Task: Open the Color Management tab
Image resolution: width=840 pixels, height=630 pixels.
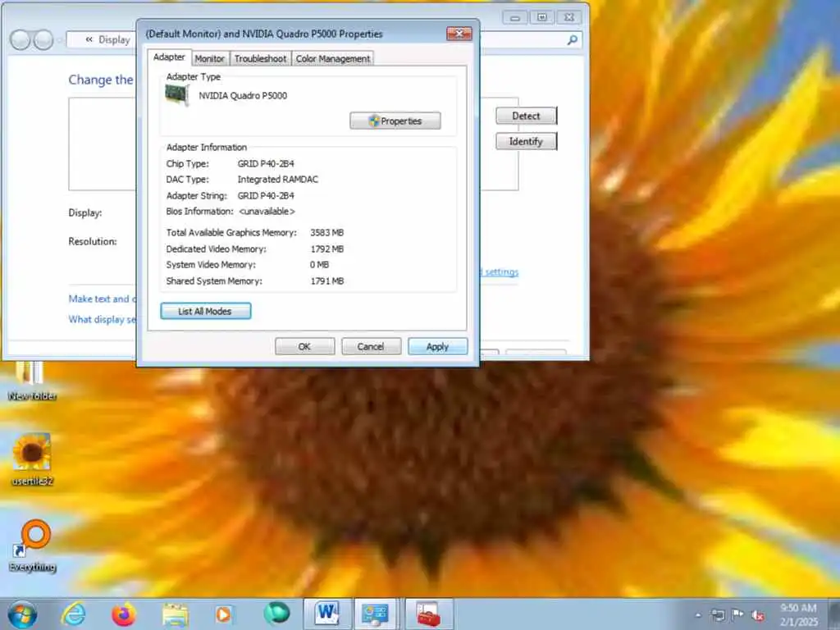Action: pos(333,58)
